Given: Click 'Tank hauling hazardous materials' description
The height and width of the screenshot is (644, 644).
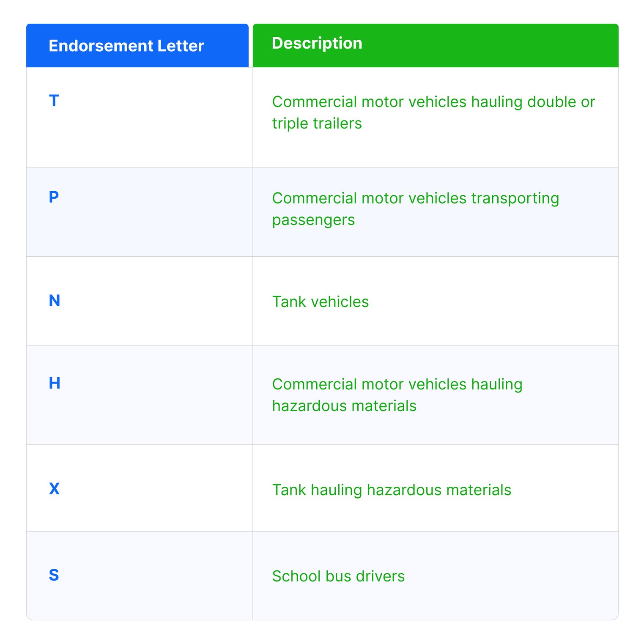Looking at the screenshot, I should 392,490.
